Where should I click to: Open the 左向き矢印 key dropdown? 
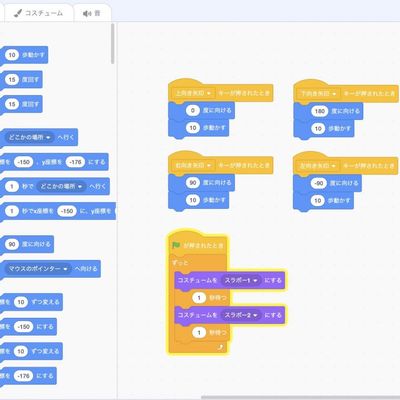[x=318, y=166]
